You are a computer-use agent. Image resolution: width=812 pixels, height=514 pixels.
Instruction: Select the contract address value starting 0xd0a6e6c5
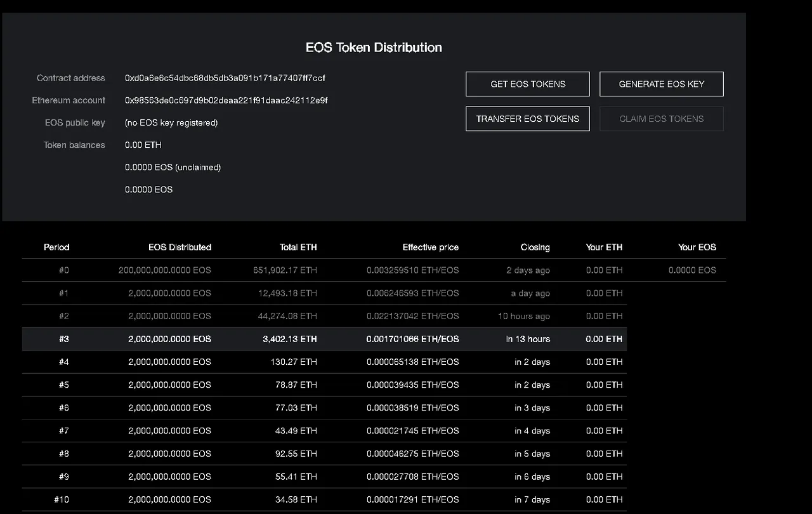click(225, 78)
